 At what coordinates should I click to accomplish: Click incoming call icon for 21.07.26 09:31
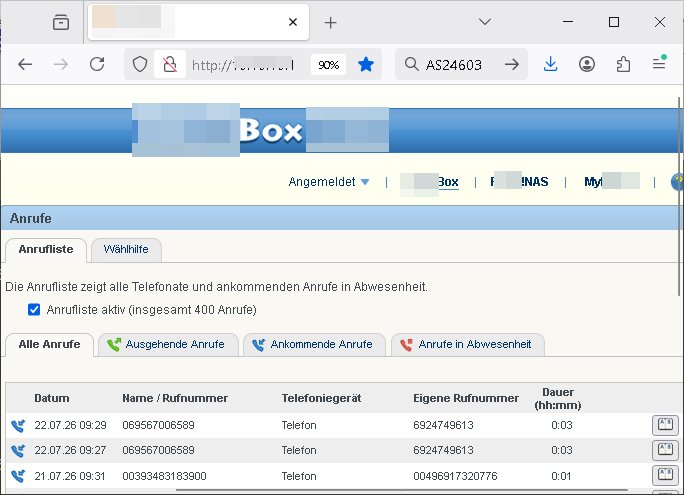18,476
